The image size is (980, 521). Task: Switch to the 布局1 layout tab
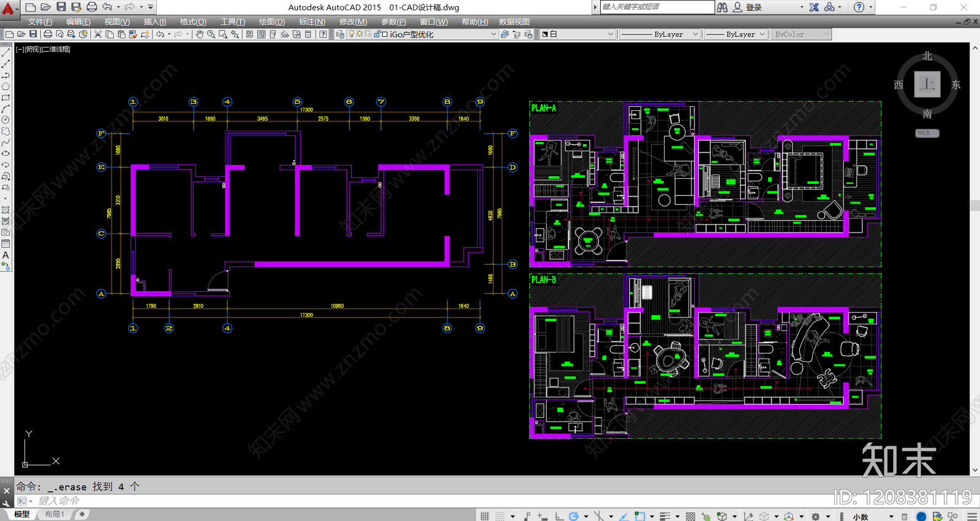point(55,514)
